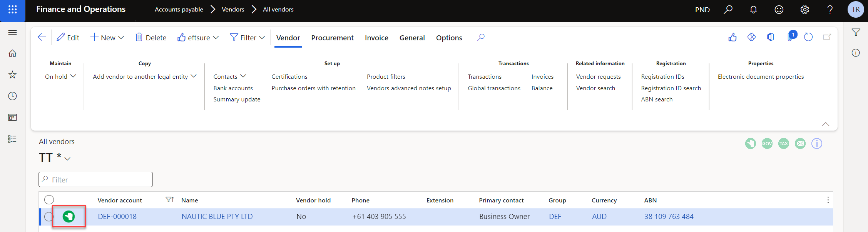
Task: Expand the eftsure menu
Action: point(198,38)
